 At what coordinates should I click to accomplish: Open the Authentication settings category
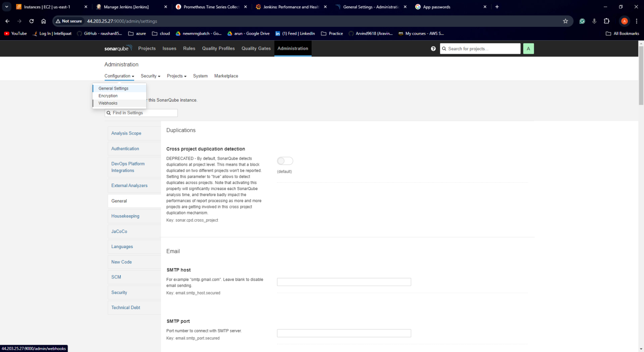point(125,149)
